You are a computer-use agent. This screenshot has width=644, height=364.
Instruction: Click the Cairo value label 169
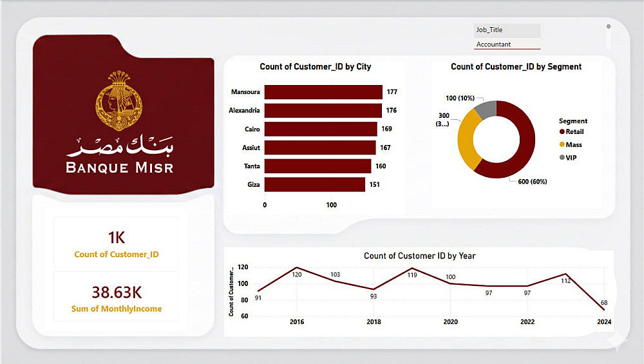click(386, 129)
